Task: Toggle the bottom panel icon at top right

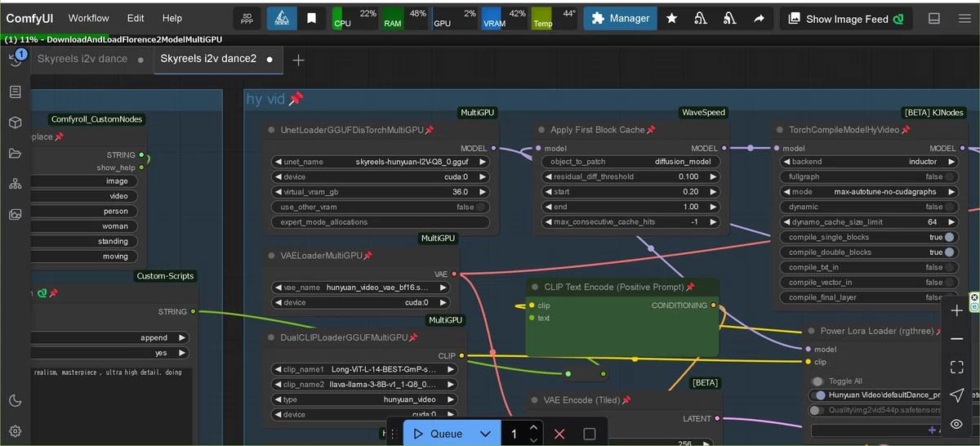Action: pos(934,18)
